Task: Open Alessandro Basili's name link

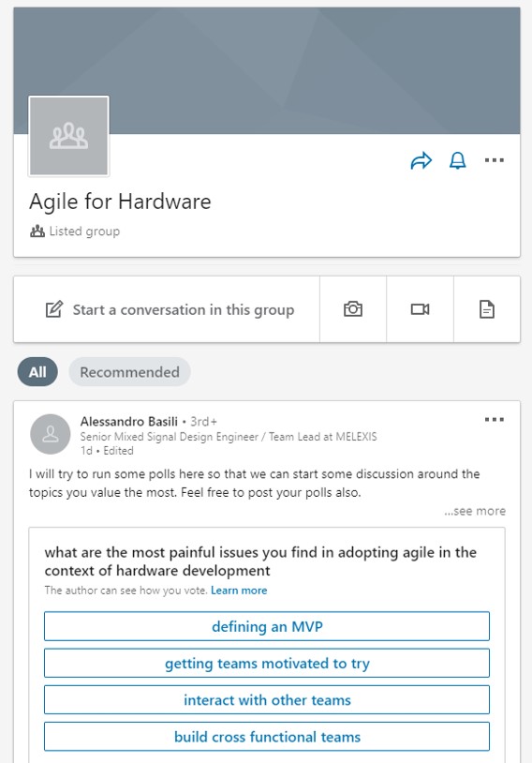Action: tap(129, 422)
